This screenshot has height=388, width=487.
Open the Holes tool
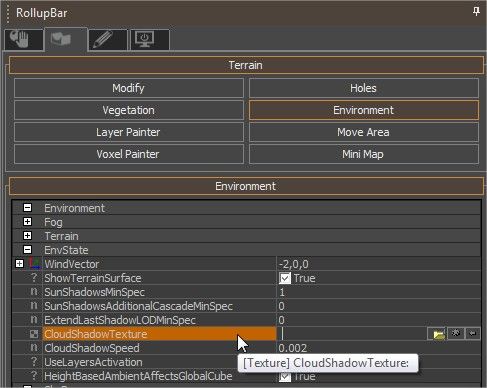coord(363,88)
